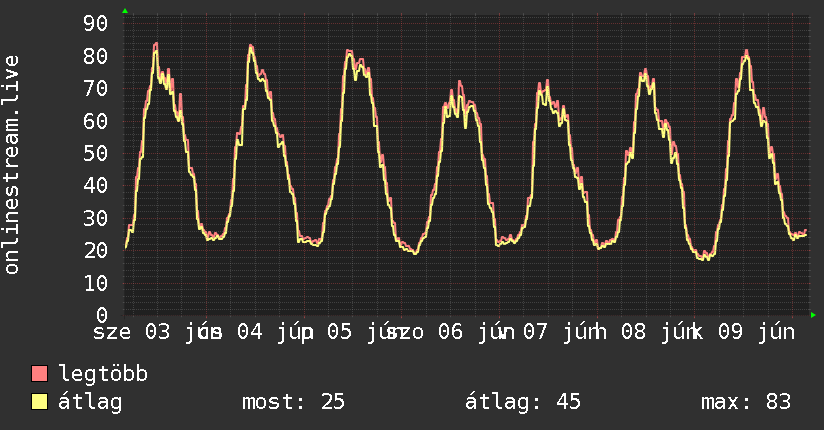This screenshot has width=824, height=430.
Task: Click the max: 83 statistic
Action: point(746,402)
